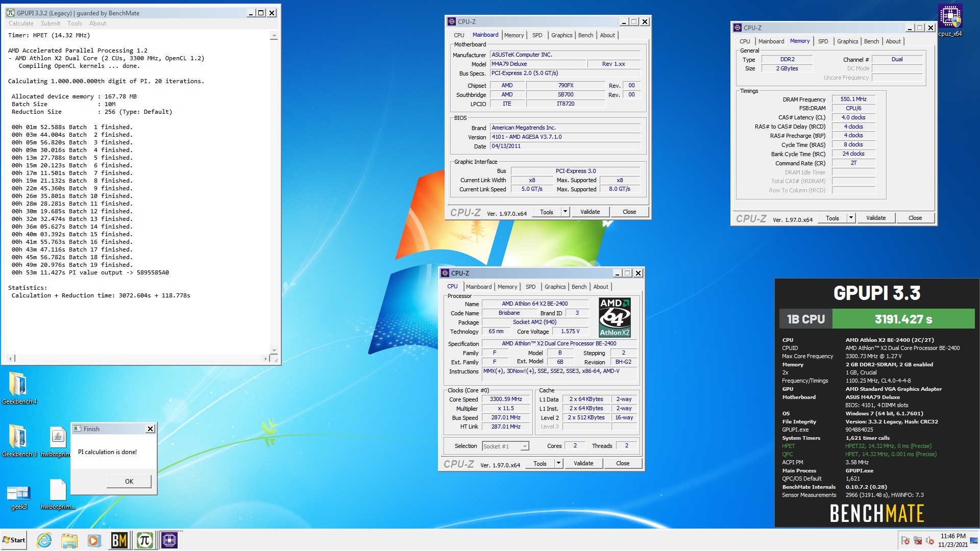Screen dimensions: 980x551
Task: Select SPD tab in Memory CPU-Z window
Action: pos(823,41)
